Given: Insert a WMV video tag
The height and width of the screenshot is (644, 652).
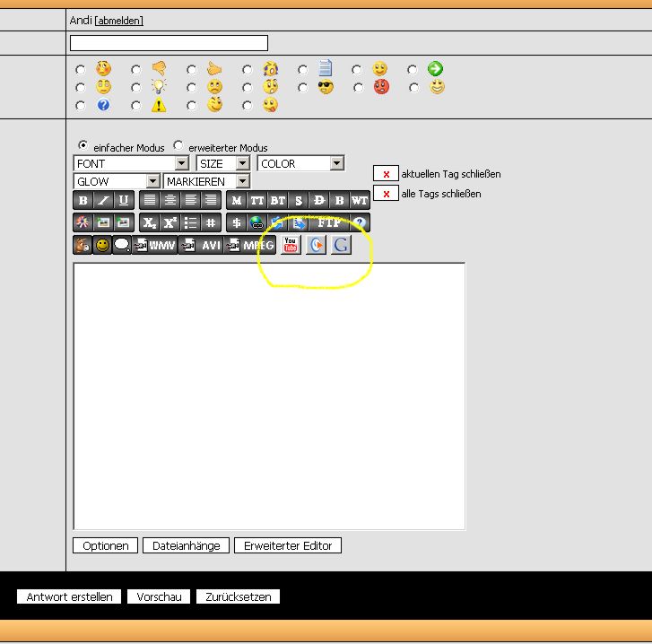Looking at the screenshot, I should coord(154,245).
